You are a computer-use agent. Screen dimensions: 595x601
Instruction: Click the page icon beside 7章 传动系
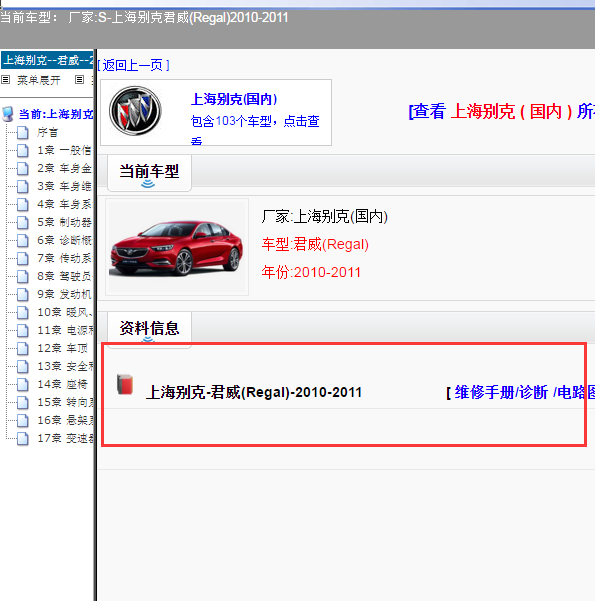23,259
